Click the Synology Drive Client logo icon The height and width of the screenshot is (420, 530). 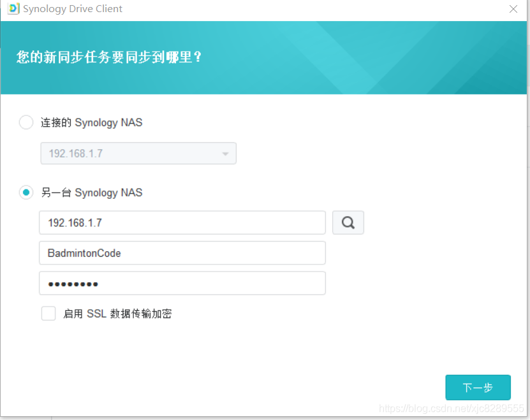(x=13, y=8)
